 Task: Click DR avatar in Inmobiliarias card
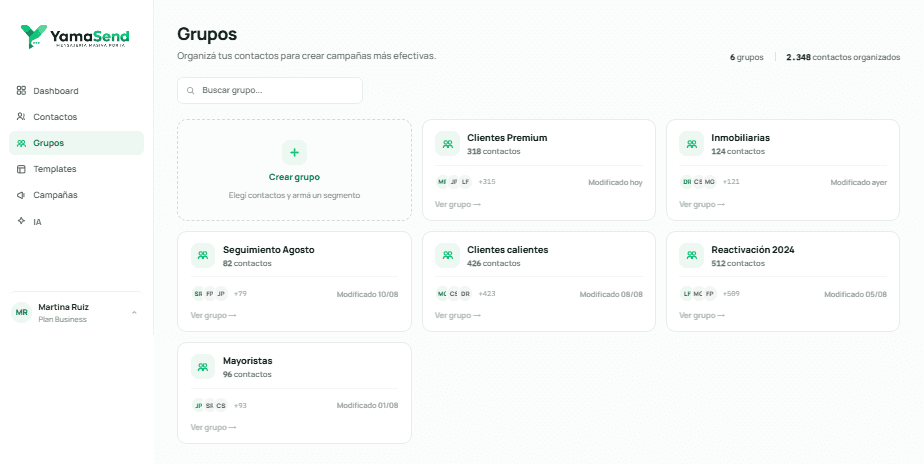point(687,182)
